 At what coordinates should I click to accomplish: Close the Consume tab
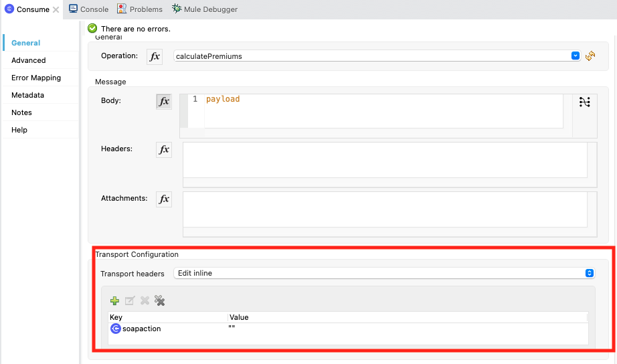[56, 9]
